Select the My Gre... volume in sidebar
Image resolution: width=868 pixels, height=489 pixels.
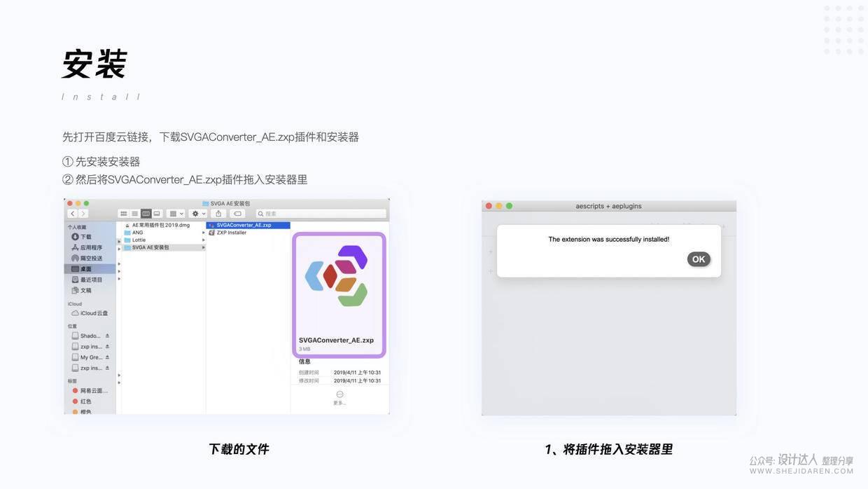(86, 357)
